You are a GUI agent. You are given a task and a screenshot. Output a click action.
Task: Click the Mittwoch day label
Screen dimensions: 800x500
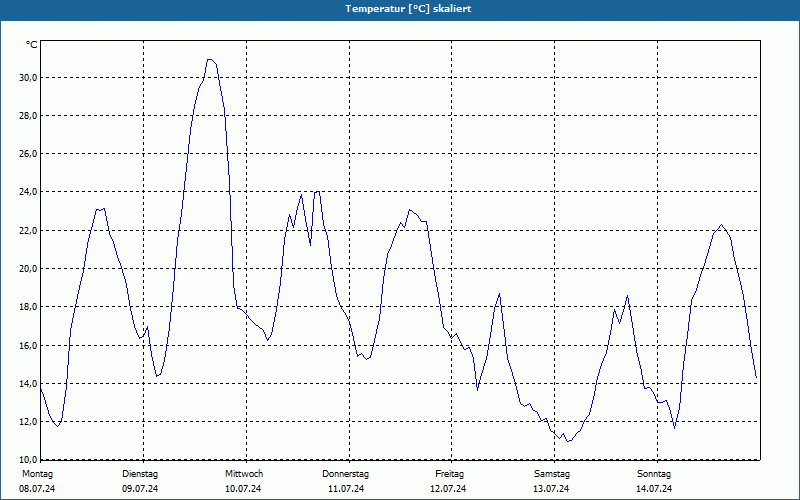point(244,474)
